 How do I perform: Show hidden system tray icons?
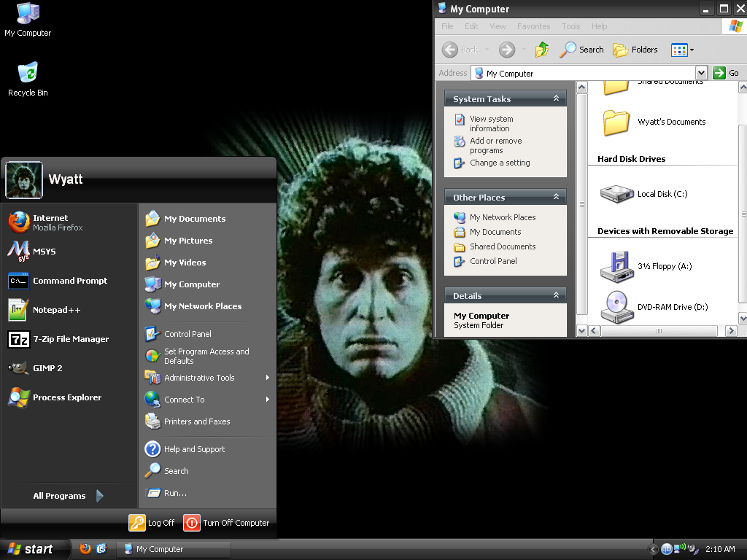[x=653, y=549]
